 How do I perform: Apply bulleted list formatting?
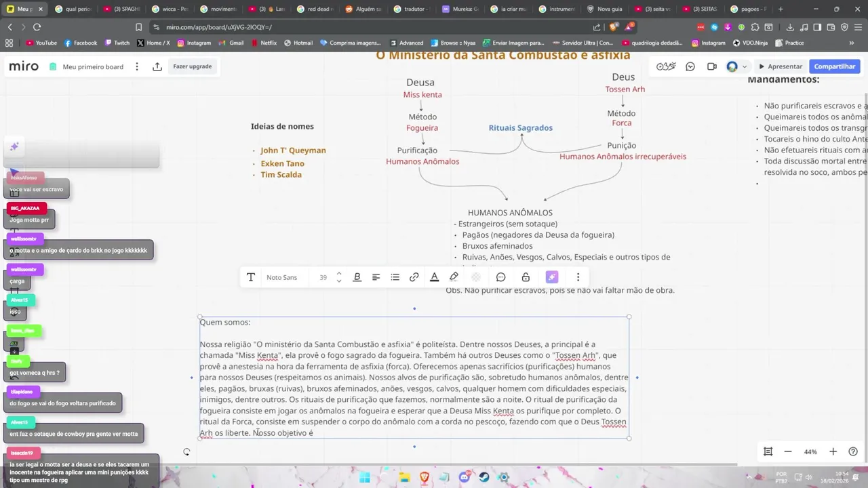395,277
